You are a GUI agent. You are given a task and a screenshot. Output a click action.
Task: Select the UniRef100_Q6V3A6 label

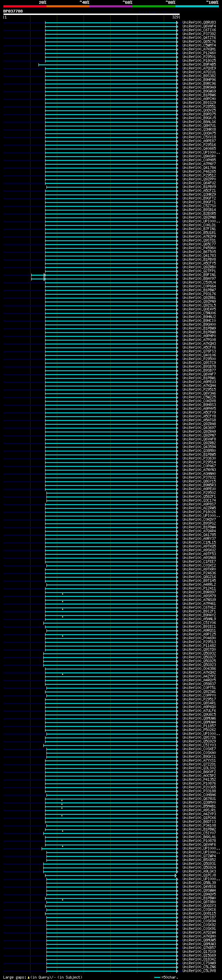click(199, 393)
